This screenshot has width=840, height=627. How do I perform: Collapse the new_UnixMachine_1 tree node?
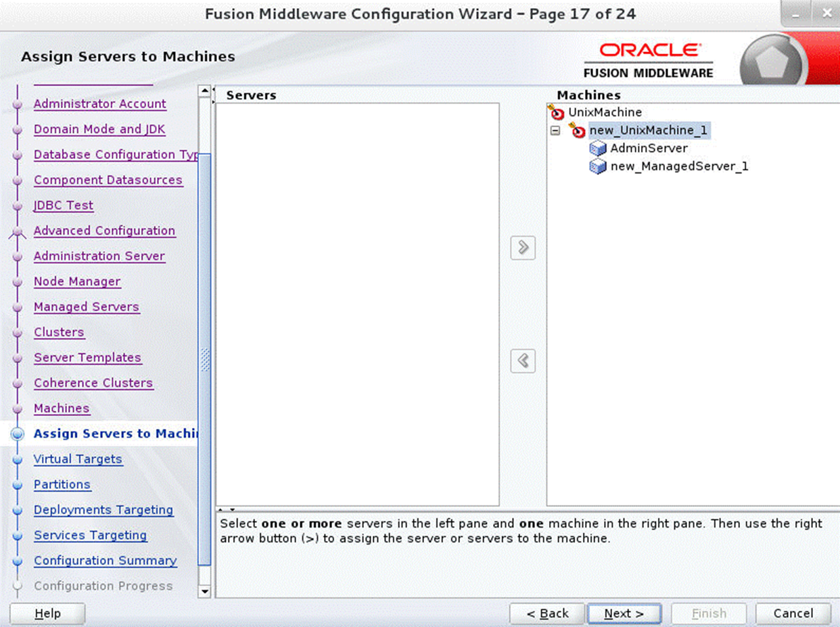(x=557, y=130)
